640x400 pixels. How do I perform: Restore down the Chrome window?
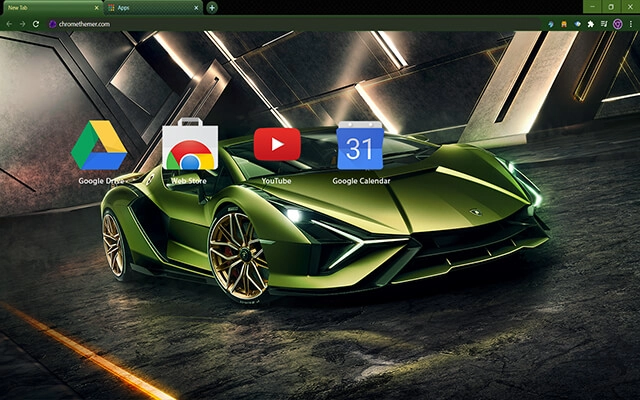coord(611,7)
